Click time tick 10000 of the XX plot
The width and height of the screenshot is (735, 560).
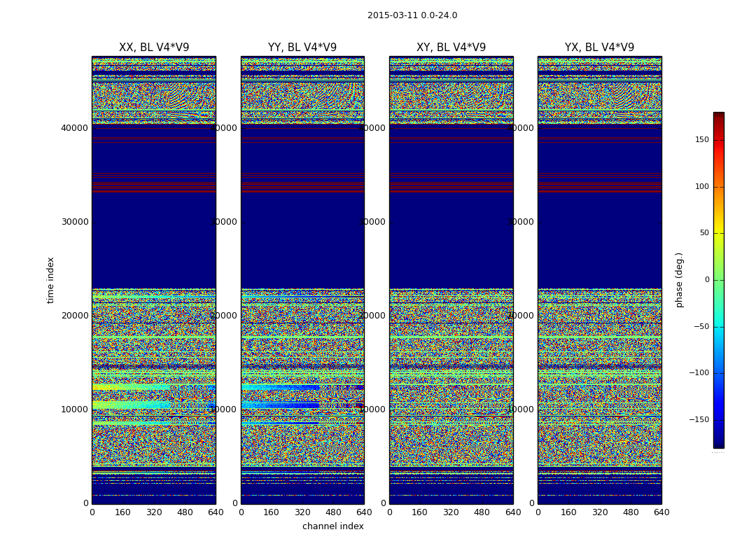[74, 409]
